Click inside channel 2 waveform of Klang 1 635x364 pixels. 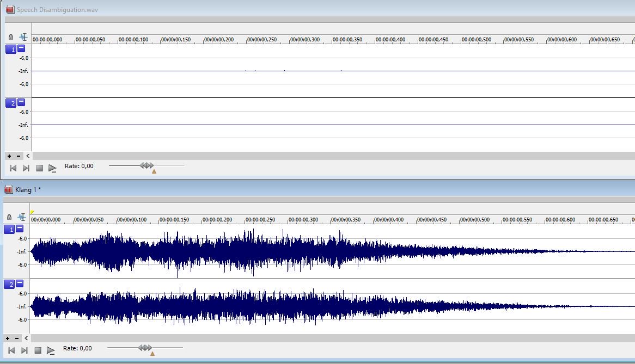(x=333, y=306)
